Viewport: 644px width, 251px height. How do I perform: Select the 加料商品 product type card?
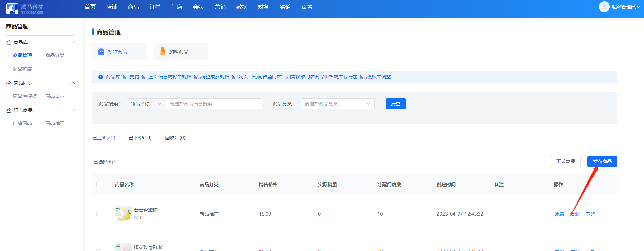181,52
